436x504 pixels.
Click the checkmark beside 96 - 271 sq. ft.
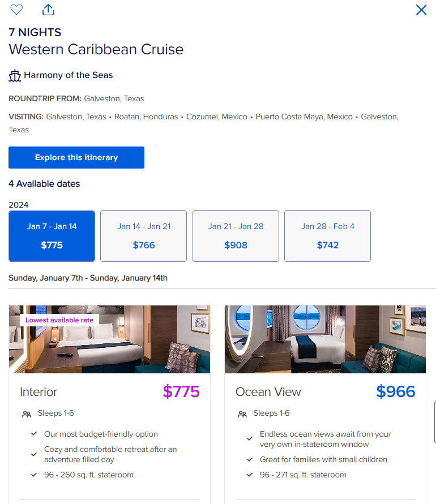(x=250, y=475)
